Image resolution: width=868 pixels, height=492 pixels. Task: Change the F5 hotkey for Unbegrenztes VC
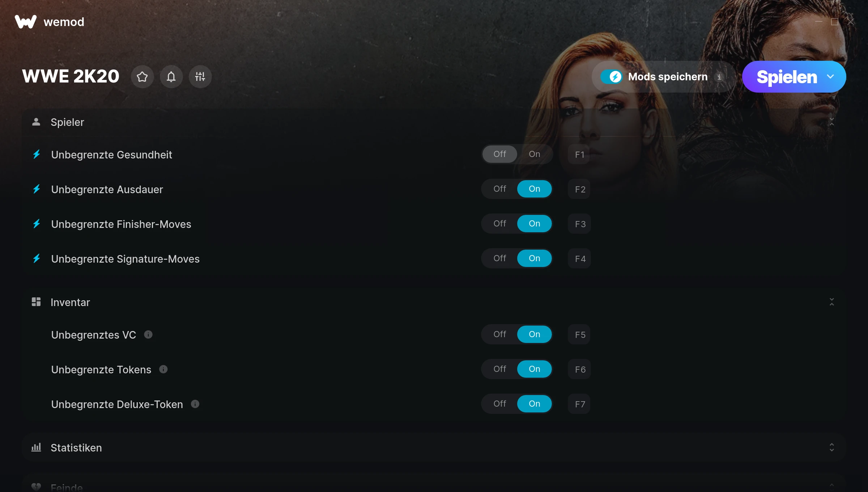tap(579, 335)
